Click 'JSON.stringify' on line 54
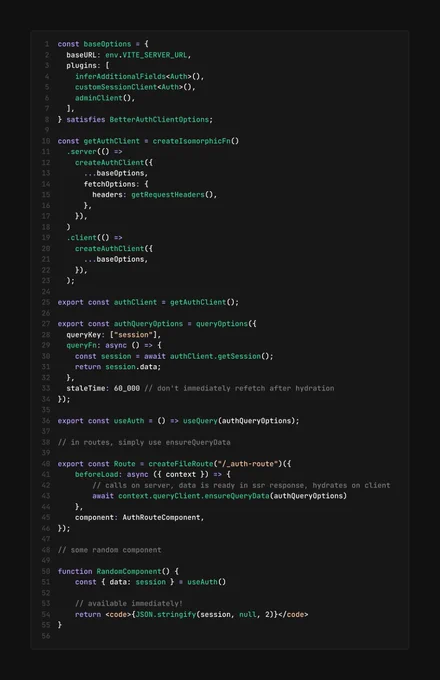The image size is (440, 680). pos(166,615)
